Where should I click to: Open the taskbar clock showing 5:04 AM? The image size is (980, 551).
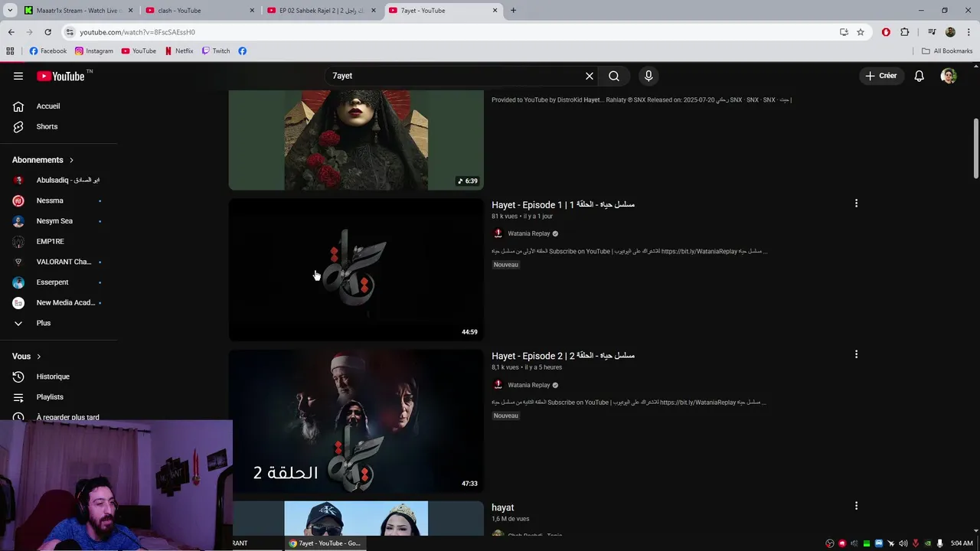pyautogui.click(x=962, y=543)
